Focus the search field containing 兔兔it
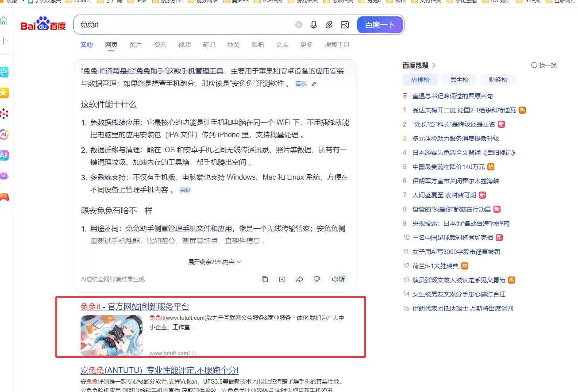 click(x=184, y=25)
